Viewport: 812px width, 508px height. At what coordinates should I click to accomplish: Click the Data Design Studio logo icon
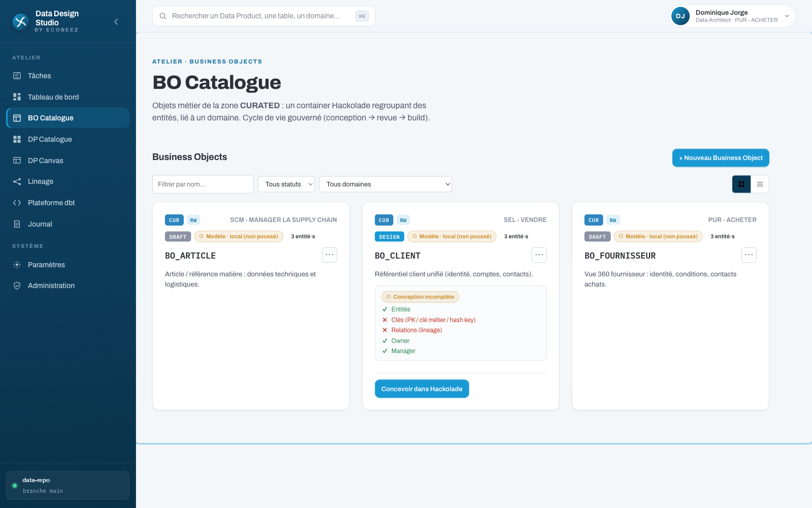[20, 22]
